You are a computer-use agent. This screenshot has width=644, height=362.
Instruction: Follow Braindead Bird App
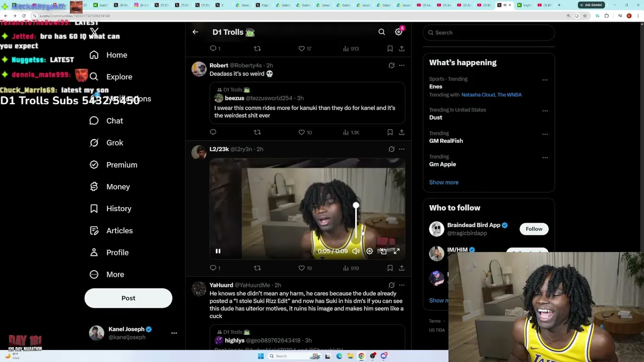pos(534,229)
